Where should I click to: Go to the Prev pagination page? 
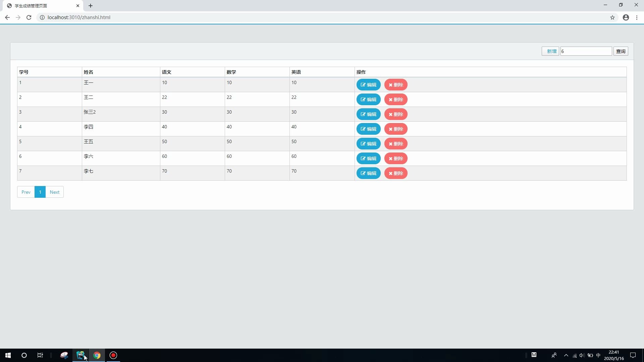click(26, 192)
